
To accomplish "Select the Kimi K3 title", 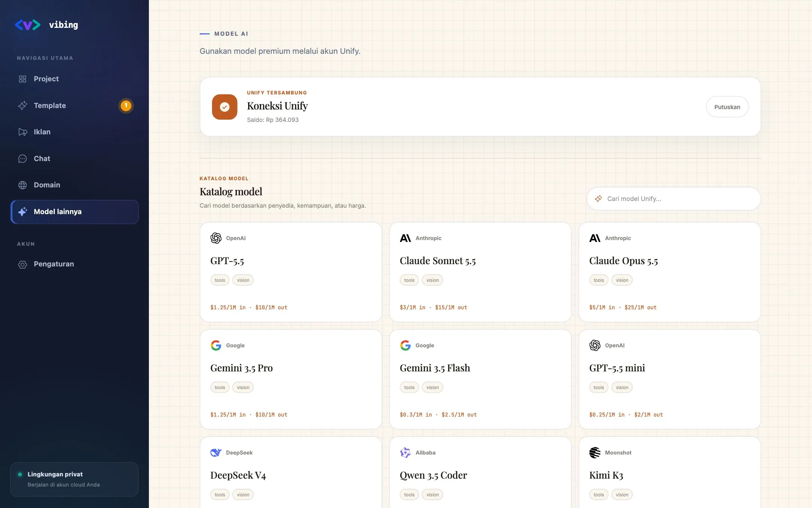I will 606,475.
